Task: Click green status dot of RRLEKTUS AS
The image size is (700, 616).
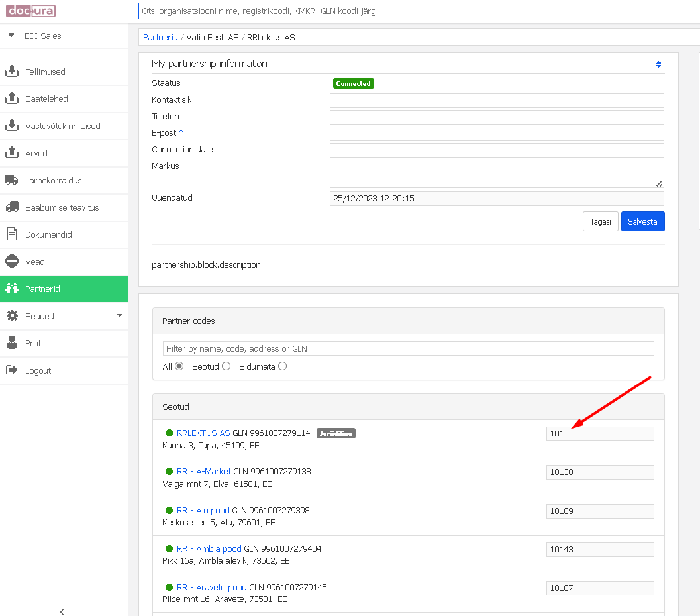Action: [169, 433]
